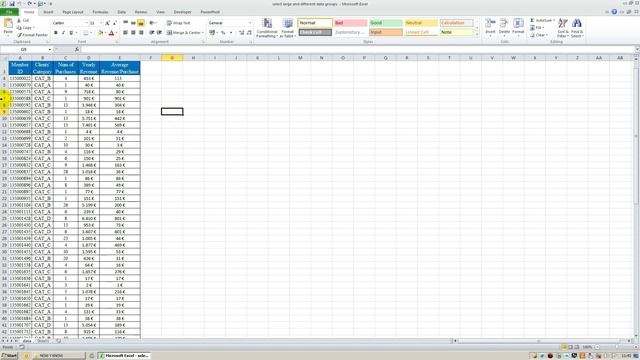Select the Format Painter brush
640x360 pixels.
33,35
